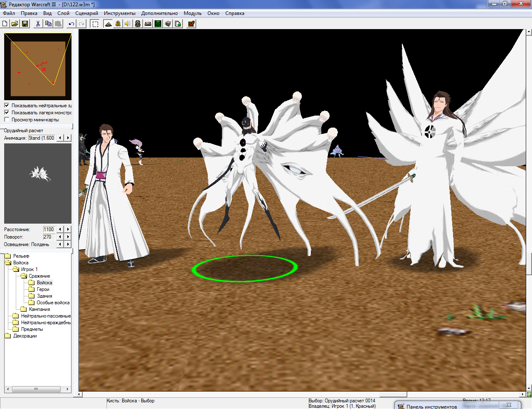Click the greyed-out Paste toolbar icon

pos(58,24)
